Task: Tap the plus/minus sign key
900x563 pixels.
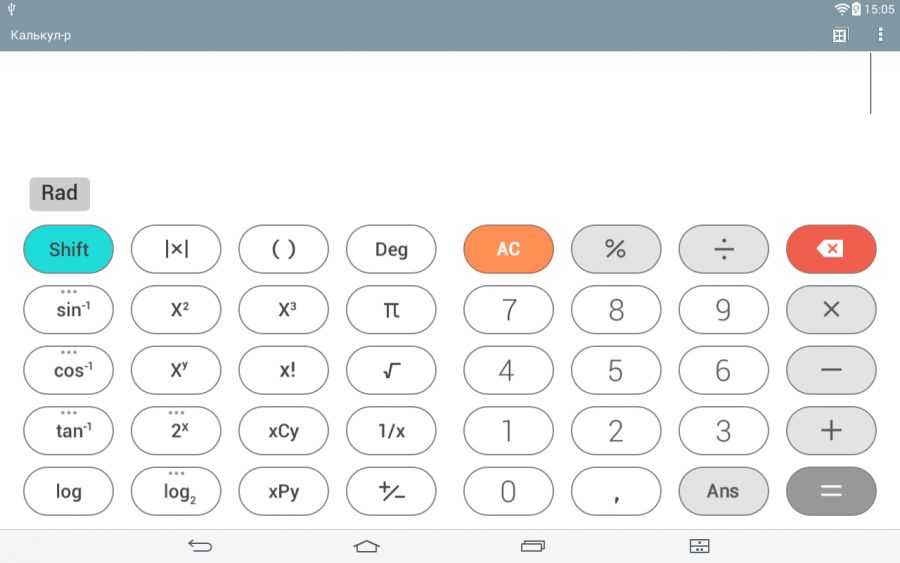Action: click(391, 491)
